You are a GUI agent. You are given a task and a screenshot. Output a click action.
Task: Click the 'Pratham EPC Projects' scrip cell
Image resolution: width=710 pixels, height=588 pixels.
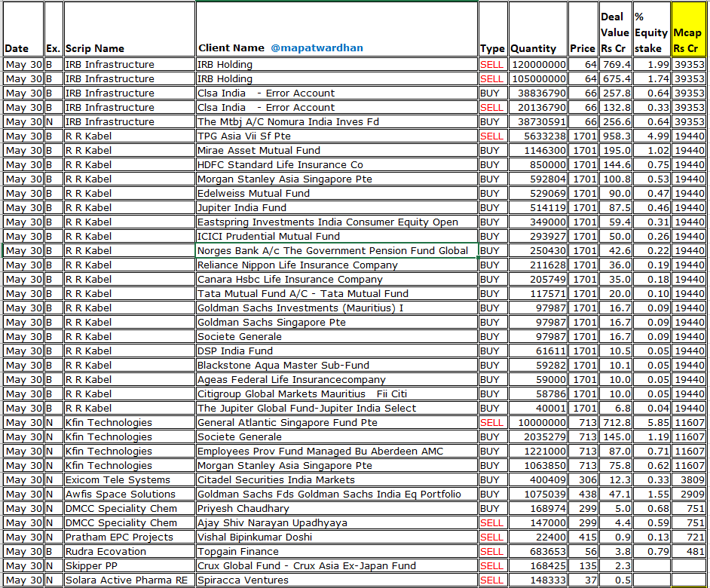coord(130,537)
